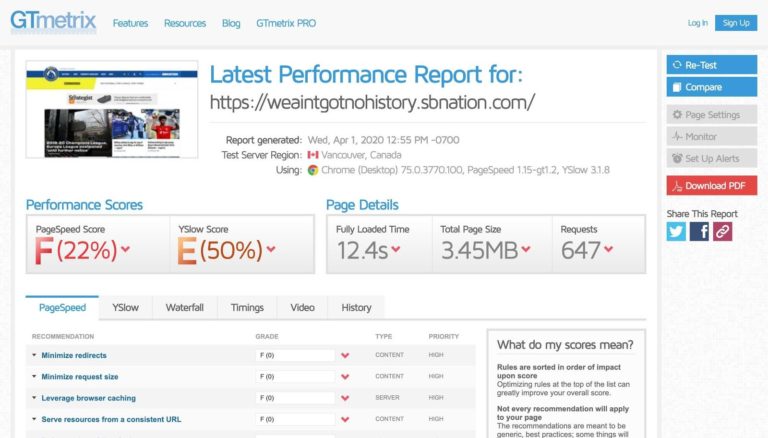
Task: Open the History tab
Action: tap(356, 308)
